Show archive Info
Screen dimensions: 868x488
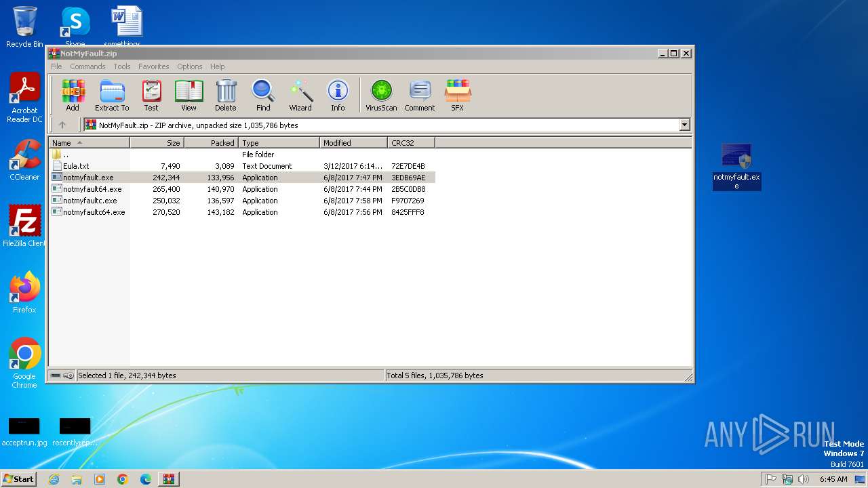tap(338, 95)
